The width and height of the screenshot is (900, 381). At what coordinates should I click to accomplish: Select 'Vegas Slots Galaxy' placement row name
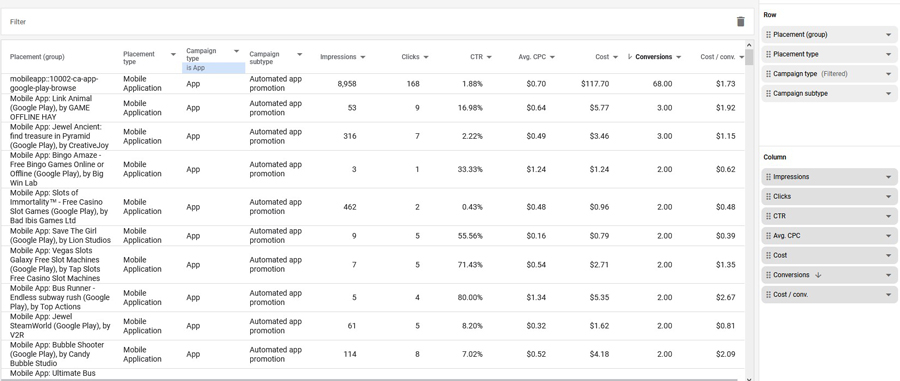pyautogui.click(x=55, y=265)
